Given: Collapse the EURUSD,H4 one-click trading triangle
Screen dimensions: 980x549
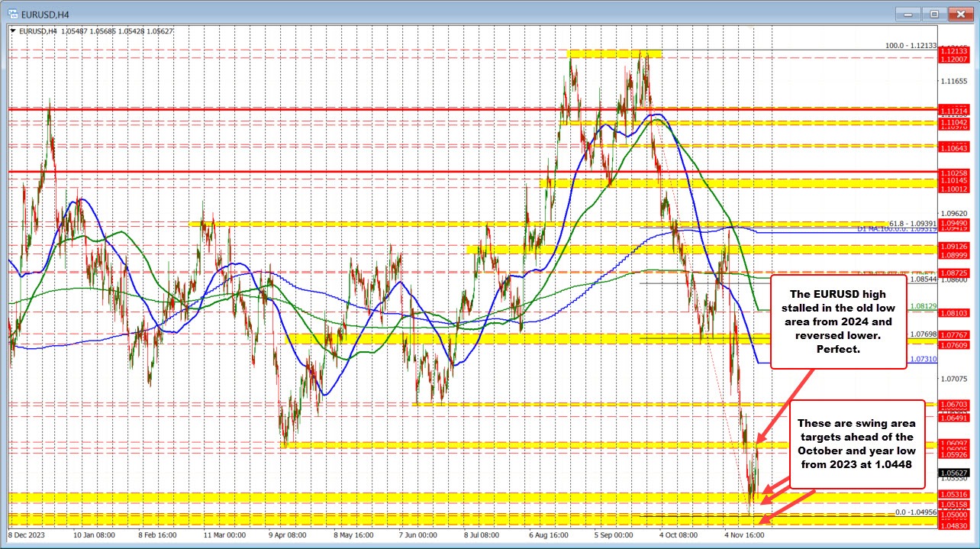Looking at the screenshot, I should (13, 31).
